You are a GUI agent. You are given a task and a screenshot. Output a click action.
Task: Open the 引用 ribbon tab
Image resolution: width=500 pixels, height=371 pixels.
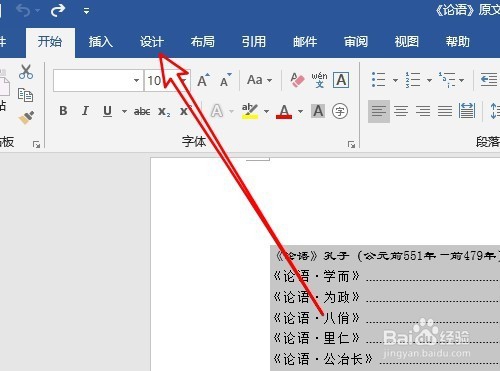point(254,42)
